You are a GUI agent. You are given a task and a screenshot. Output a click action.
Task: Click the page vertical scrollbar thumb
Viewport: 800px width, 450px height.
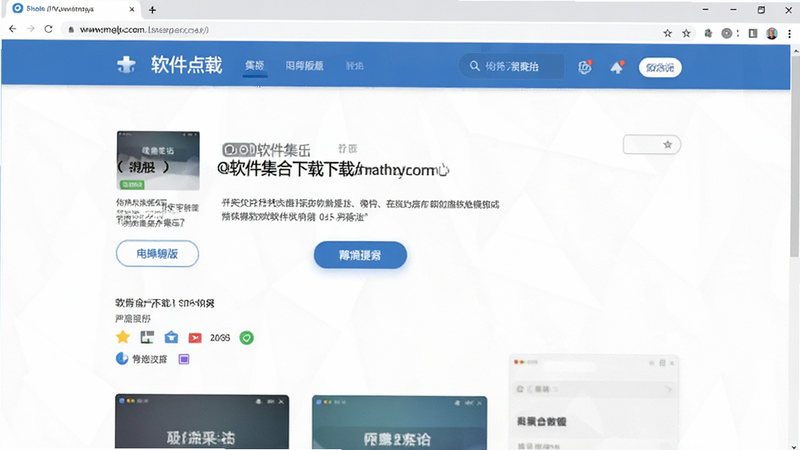(795, 156)
